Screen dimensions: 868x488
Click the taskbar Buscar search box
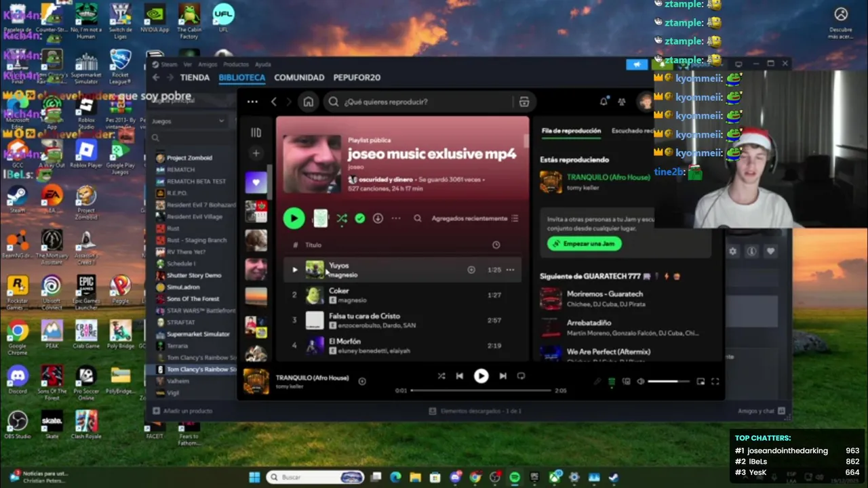coord(316,477)
